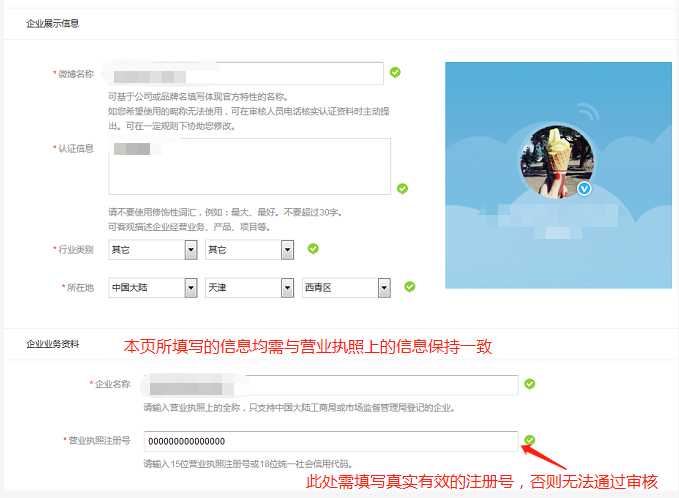Click the signal wave icon in preview card
Viewport: 679px width, 498px height.
584,111
